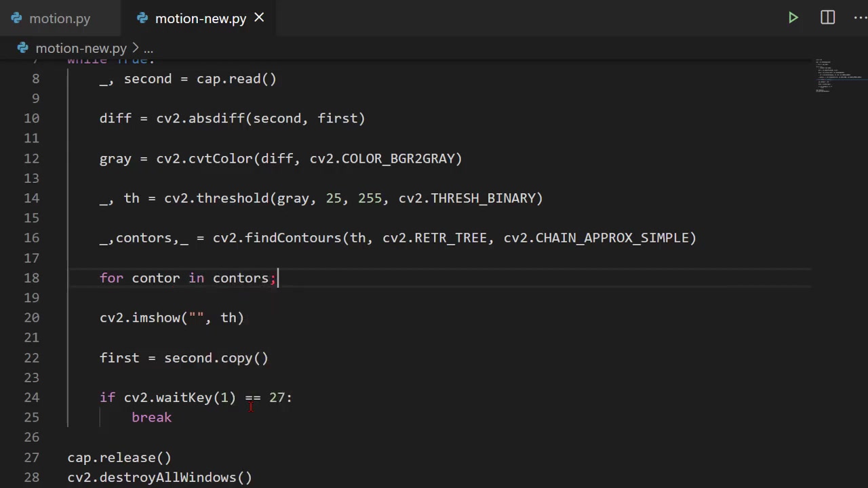Click Python icon on motion-new.py tab
This screenshot has height=488, width=868.
click(142, 18)
